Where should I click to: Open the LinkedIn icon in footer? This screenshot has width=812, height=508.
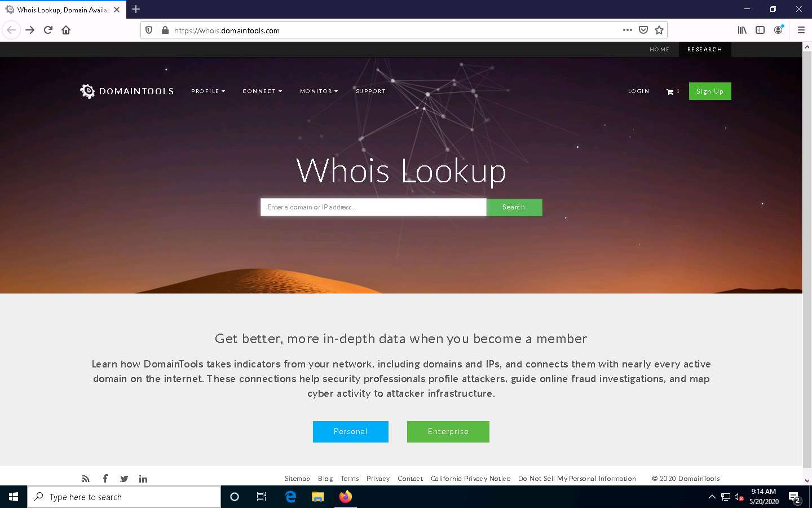143,479
